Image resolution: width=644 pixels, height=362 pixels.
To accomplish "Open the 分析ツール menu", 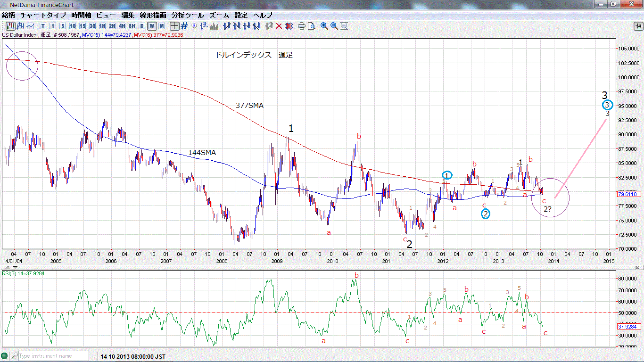I will pos(188,15).
